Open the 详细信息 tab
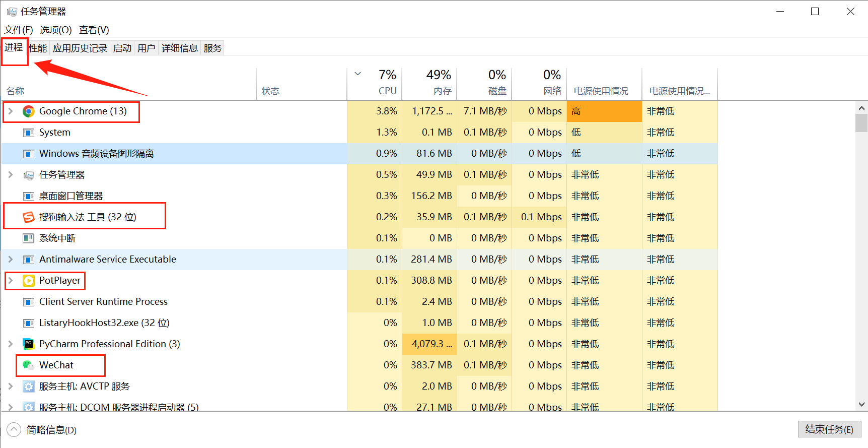868x448 pixels. pos(179,48)
